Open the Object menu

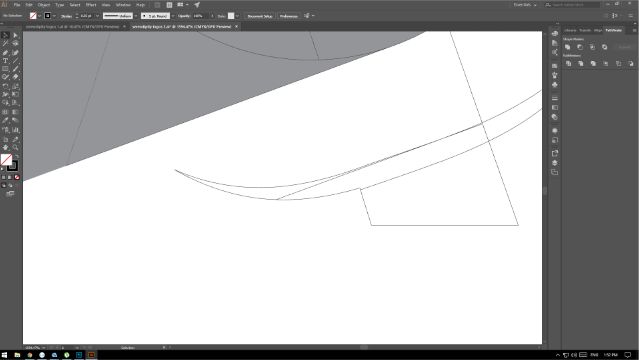(x=44, y=5)
